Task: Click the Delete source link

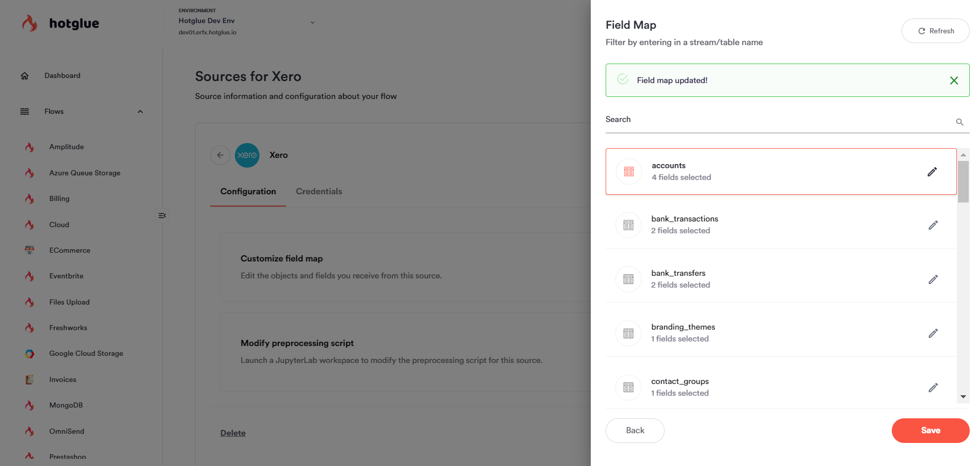Action: coord(233,433)
